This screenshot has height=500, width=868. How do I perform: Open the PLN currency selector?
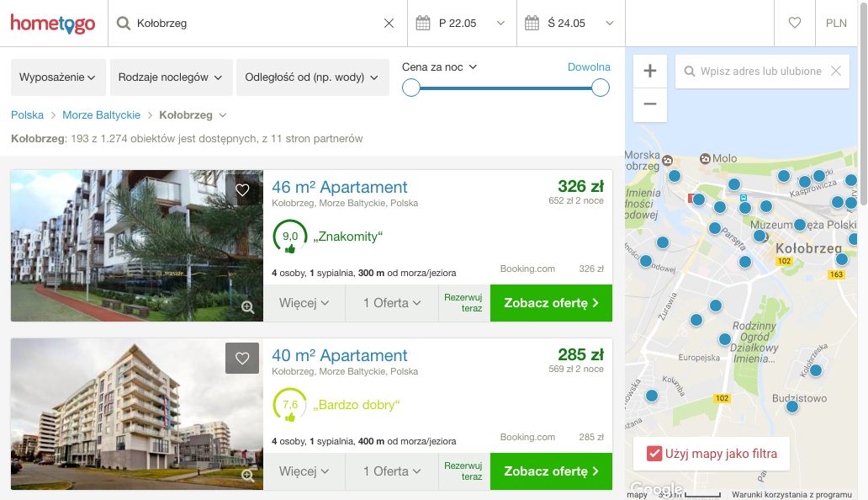pyautogui.click(x=836, y=23)
